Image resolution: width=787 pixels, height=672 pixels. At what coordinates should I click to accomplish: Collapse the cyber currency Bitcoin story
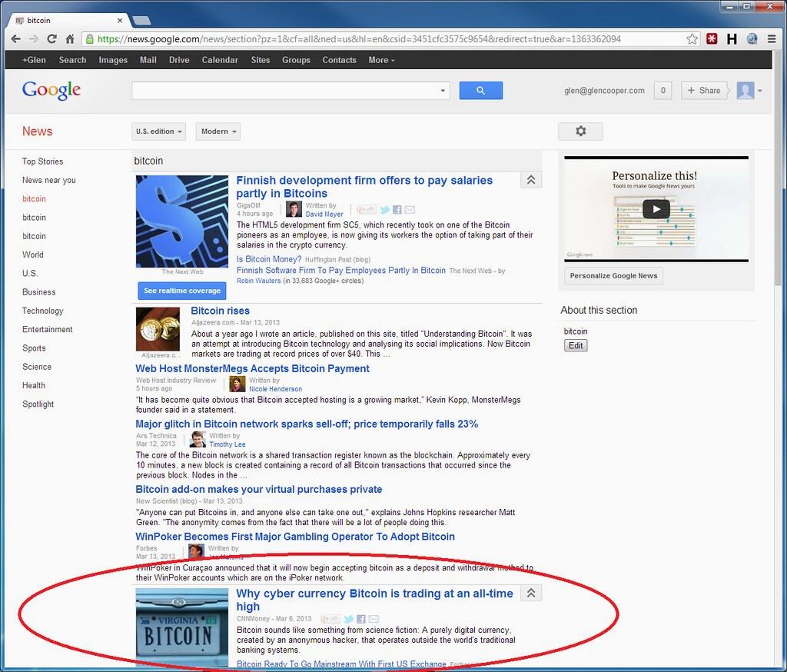(x=531, y=593)
